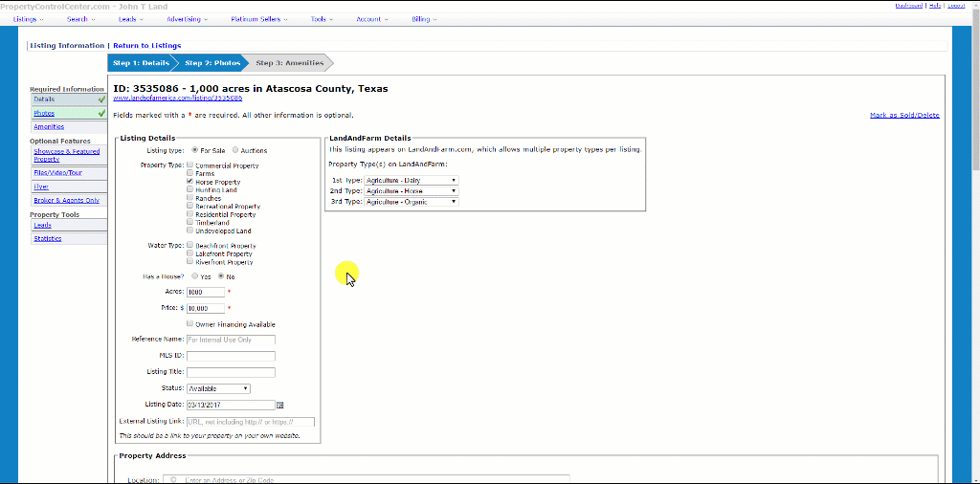Check Owner Financing Available
This screenshot has height=484, width=980.
190,324
